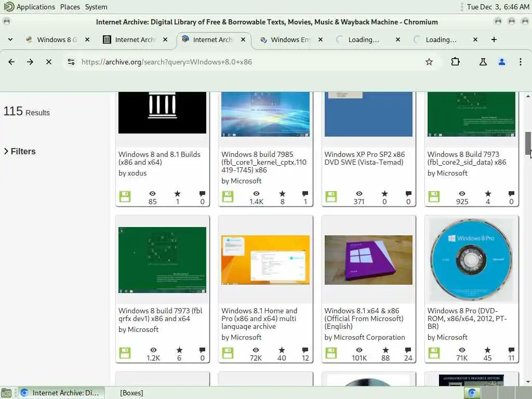Screen dimensions: 532x399
Task: Bookmark this archive.org page with the star
Action: click(x=429, y=62)
